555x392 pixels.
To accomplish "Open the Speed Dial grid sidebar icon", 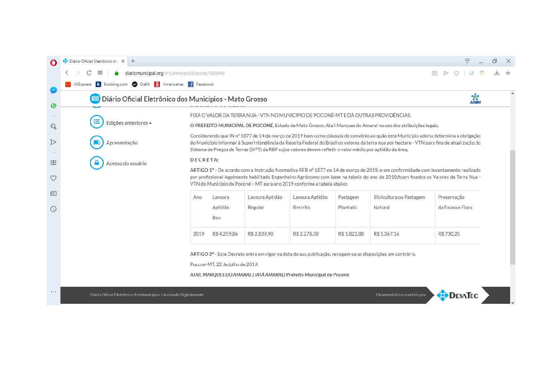I will pyautogui.click(x=53, y=163).
